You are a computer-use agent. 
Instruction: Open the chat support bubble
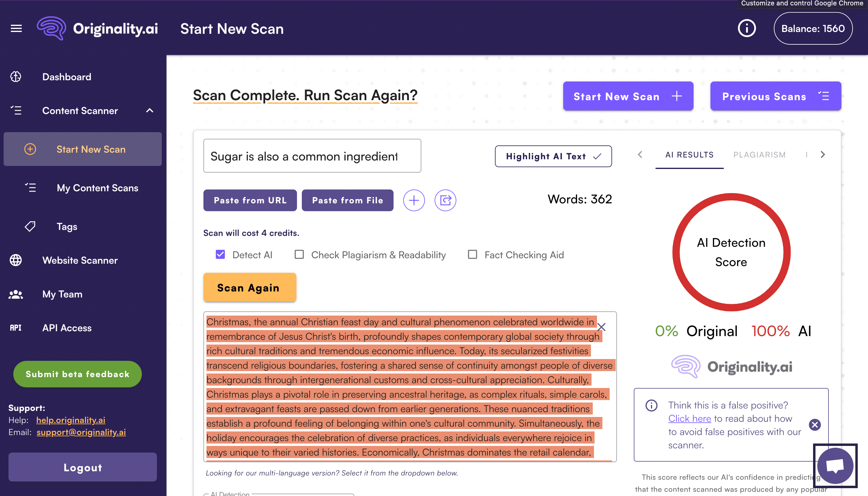tap(835, 466)
